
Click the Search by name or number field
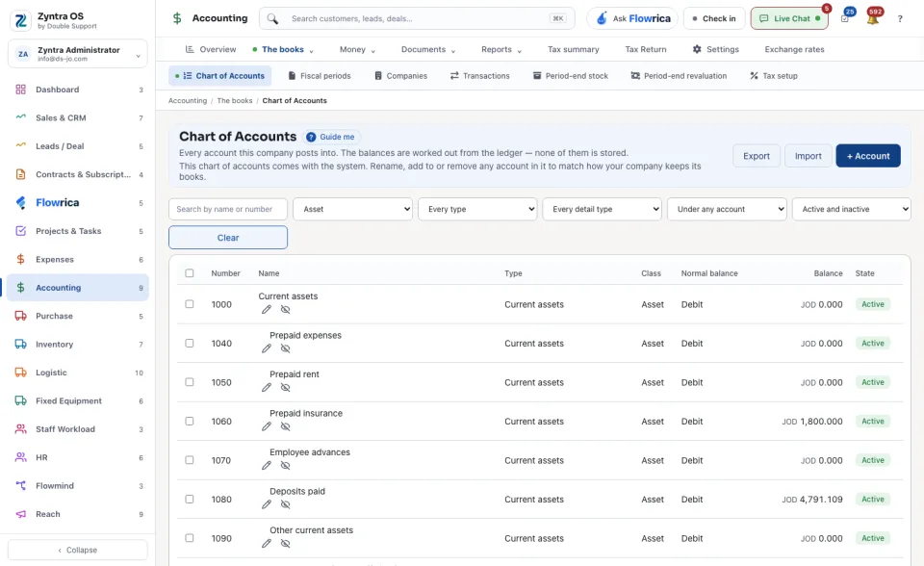pos(228,209)
